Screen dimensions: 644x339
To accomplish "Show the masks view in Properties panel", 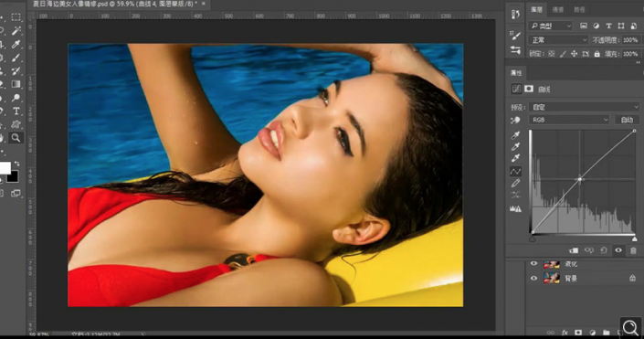I will [x=529, y=89].
